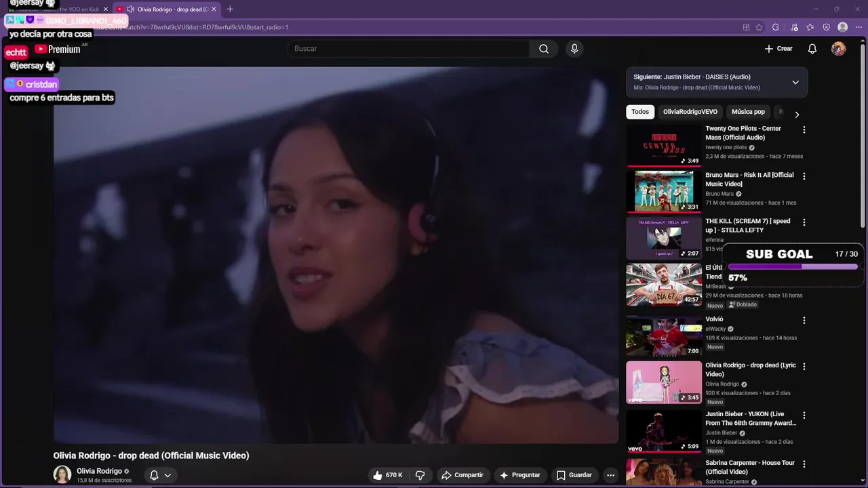Open the browser extensions puzzle icon
868x488 pixels.
[x=775, y=27]
